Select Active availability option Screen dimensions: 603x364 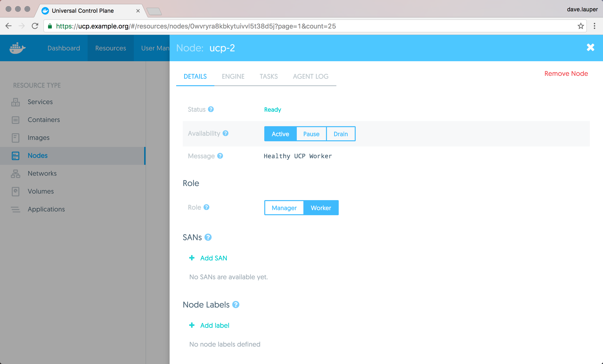tap(280, 134)
